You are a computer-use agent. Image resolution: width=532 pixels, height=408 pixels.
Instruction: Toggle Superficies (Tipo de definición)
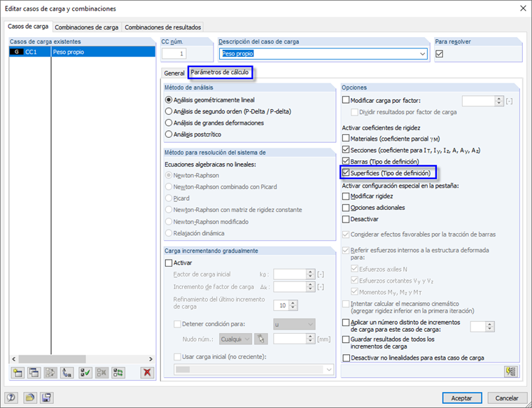pos(346,173)
